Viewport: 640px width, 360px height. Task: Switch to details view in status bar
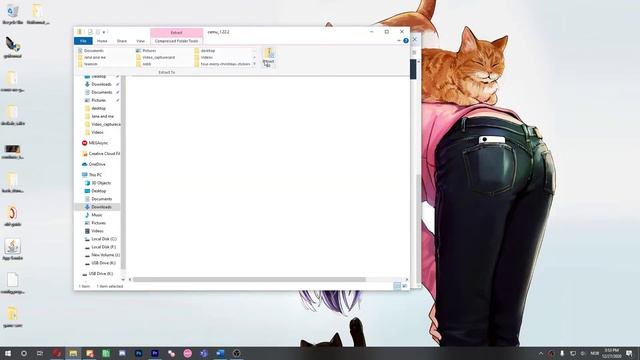pos(397,286)
